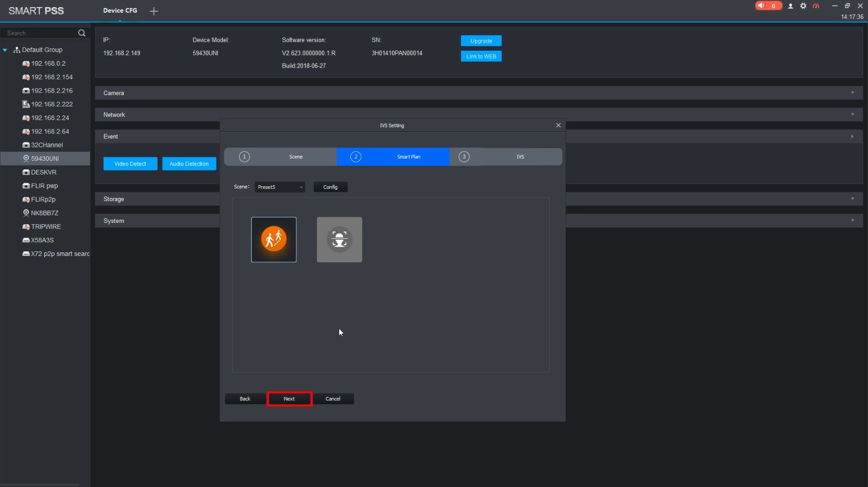Viewport: 868px width, 487px height.
Task: Close the IVS Setting dialog
Action: 558,125
